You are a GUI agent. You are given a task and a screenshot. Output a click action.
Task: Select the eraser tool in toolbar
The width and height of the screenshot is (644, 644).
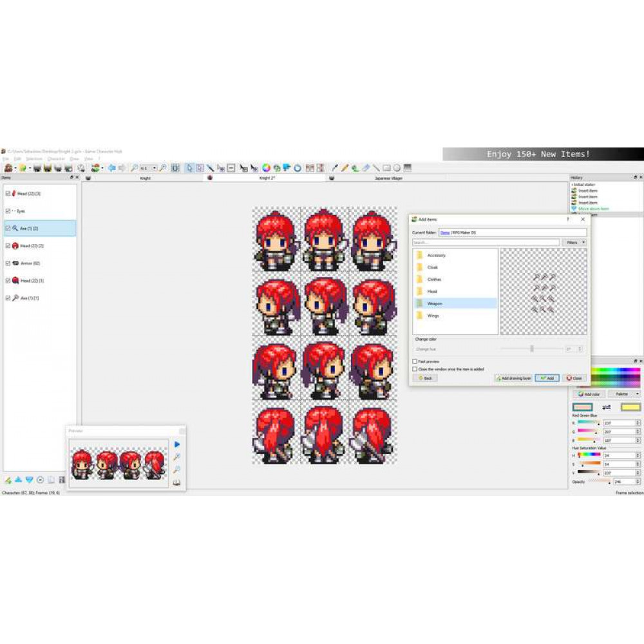click(x=366, y=168)
